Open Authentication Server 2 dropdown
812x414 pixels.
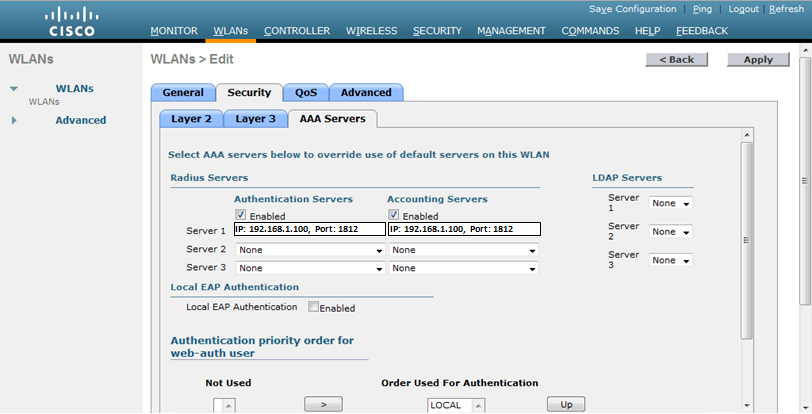310,249
